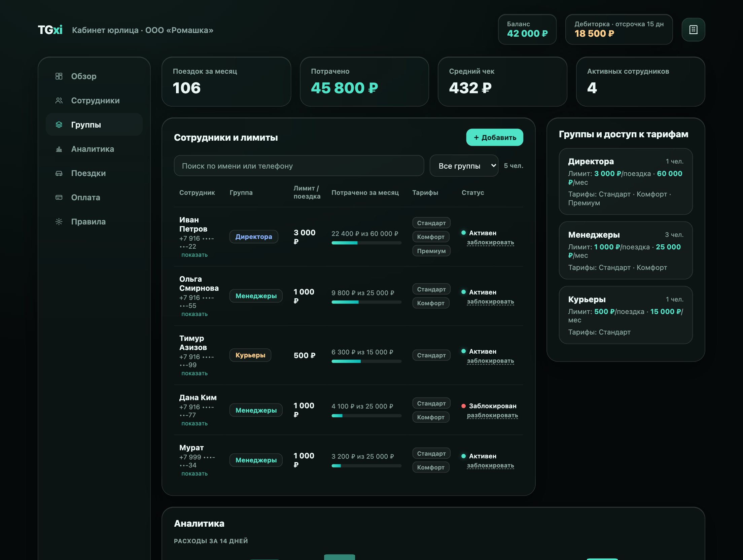The height and width of the screenshot is (560, 743).
Task: Click the Средний чек 432 ₽ card
Action: [x=502, y=82]
